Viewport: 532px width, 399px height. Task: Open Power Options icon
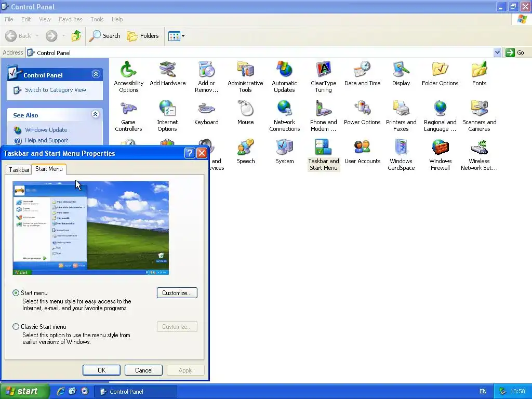(x=362, y=113)
